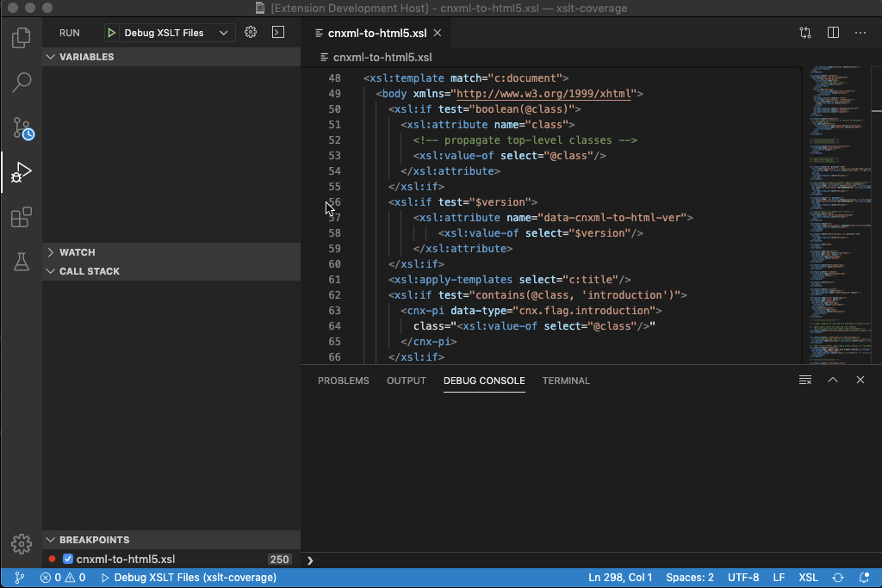The width and height of the screenshot is (882, 588).
Task: Open the Explorer view in activity bar
Action: 22,38
